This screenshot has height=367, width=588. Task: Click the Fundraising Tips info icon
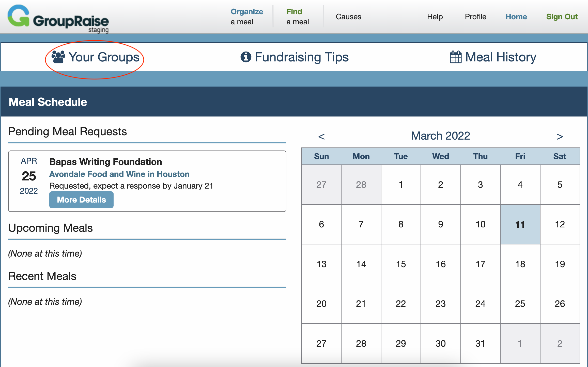[x=246, y=57]
